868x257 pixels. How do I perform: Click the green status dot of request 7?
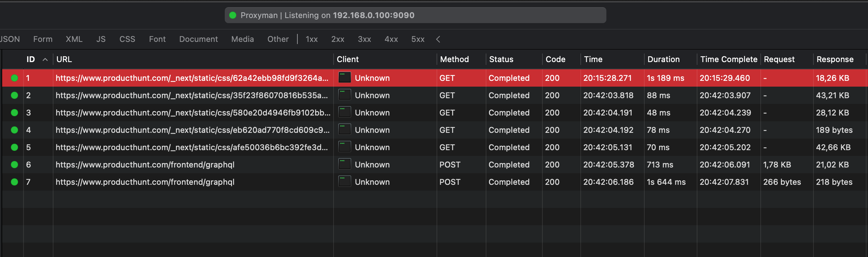tap(14, 182)
